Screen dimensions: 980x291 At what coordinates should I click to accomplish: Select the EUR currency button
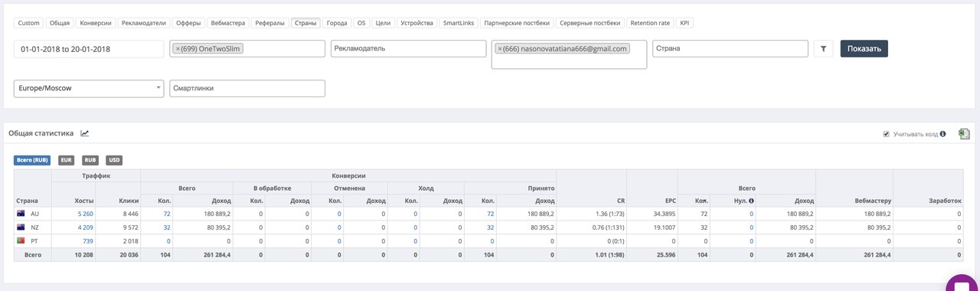click(x=66, y=160)
